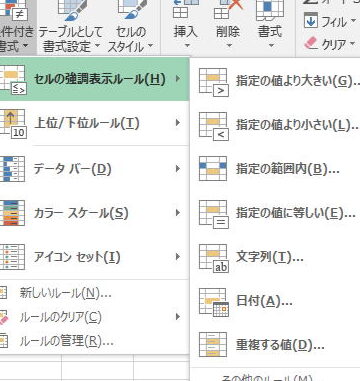
Task: Open ルールのクリア(C) menu entry
Action: point(94,317)
